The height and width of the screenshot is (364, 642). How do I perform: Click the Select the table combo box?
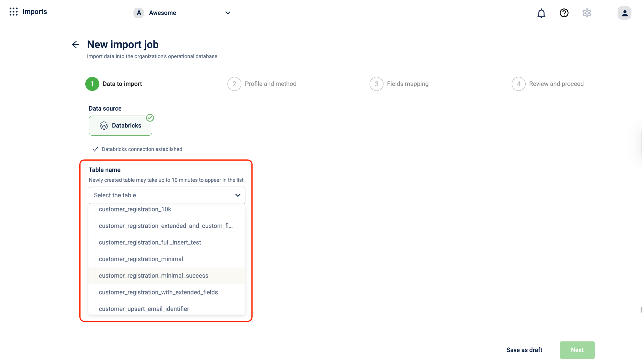click(x=163, y=195)
